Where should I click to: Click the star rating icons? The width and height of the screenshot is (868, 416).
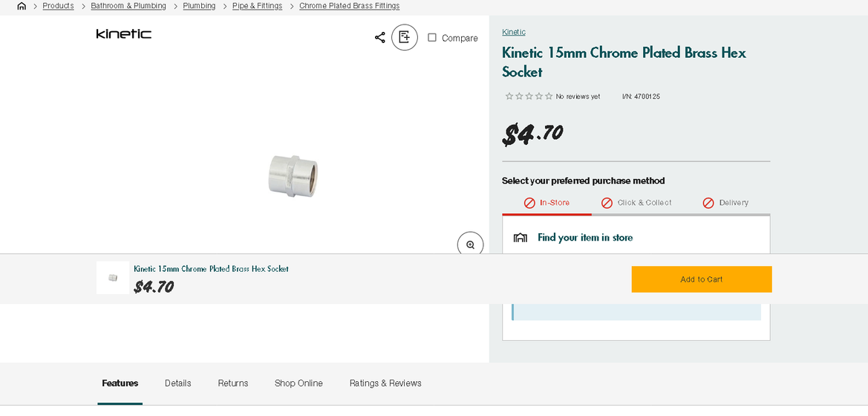coord(529,97)
